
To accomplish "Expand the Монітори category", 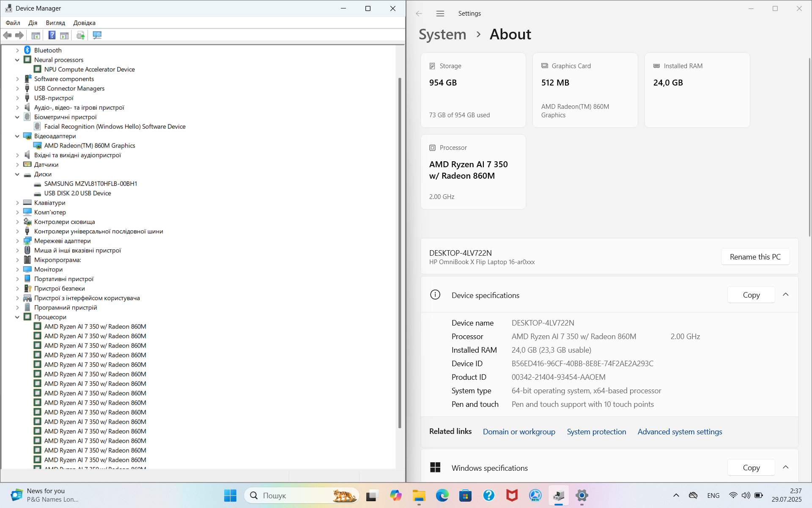I will [x=17, y=269].
